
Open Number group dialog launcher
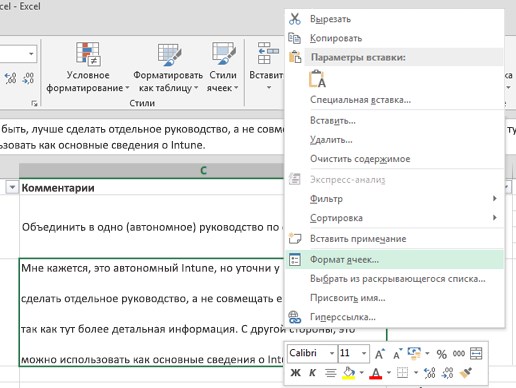pos(34,103)
